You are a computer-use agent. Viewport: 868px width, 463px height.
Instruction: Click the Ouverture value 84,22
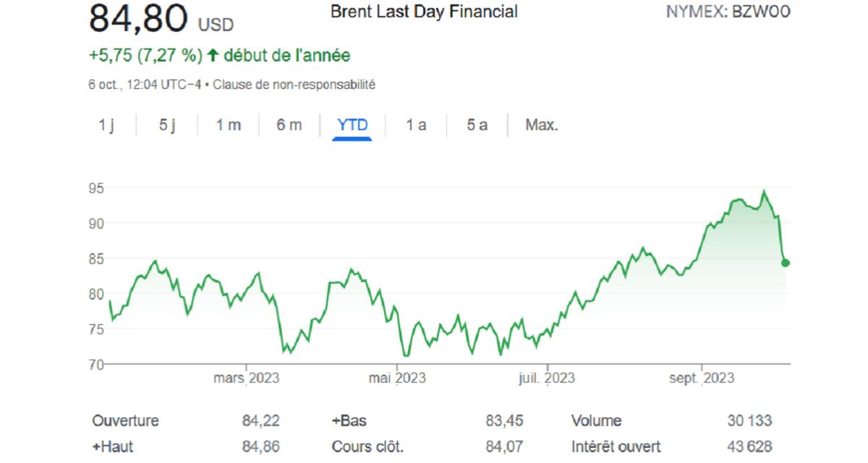coord(260,421)
